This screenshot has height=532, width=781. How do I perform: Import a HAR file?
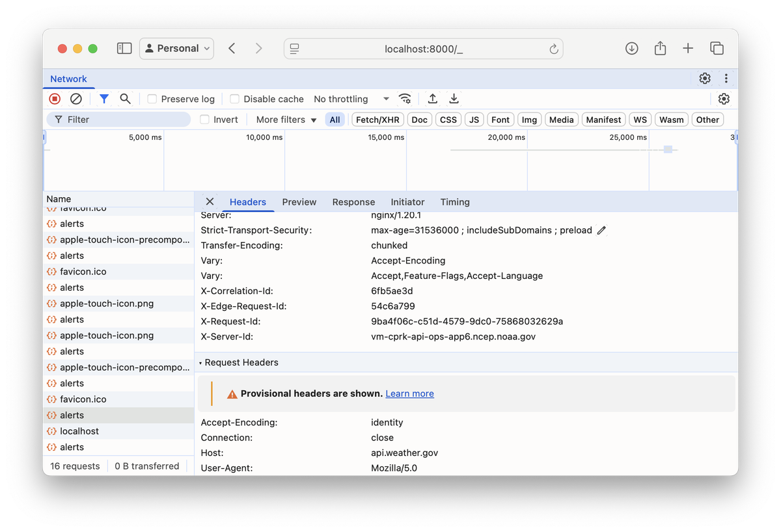tap(432, 98)
